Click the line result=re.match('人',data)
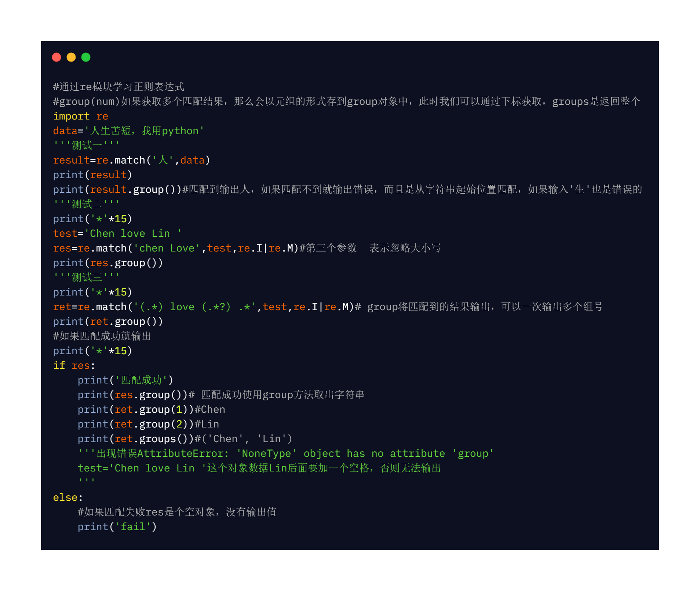 point(131,160)
